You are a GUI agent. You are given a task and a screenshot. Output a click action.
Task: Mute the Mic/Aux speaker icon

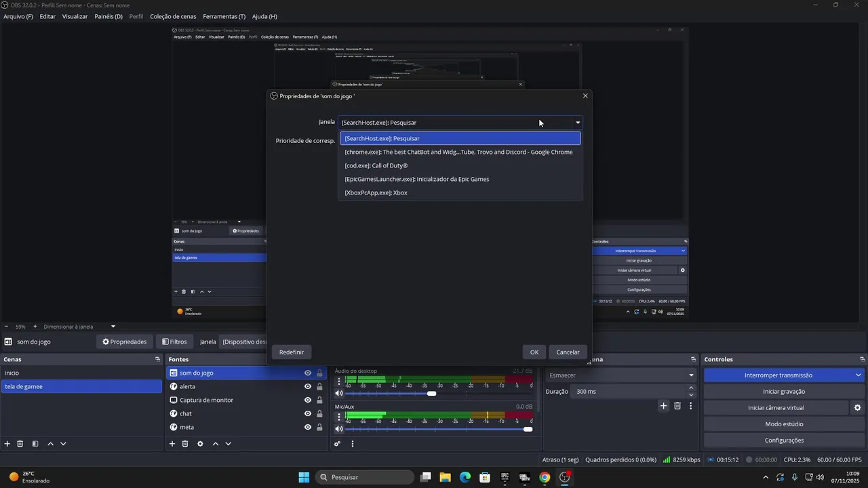click(x=339, y=429)
